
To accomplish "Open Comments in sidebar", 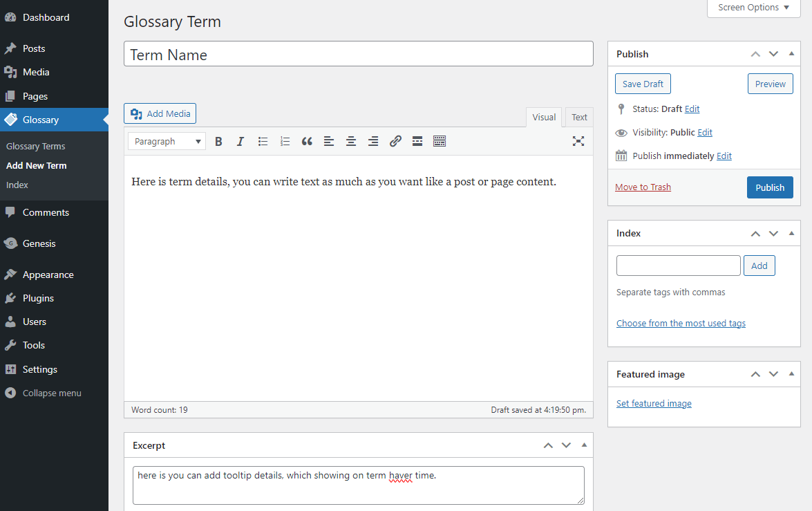I will click(55, 212).
